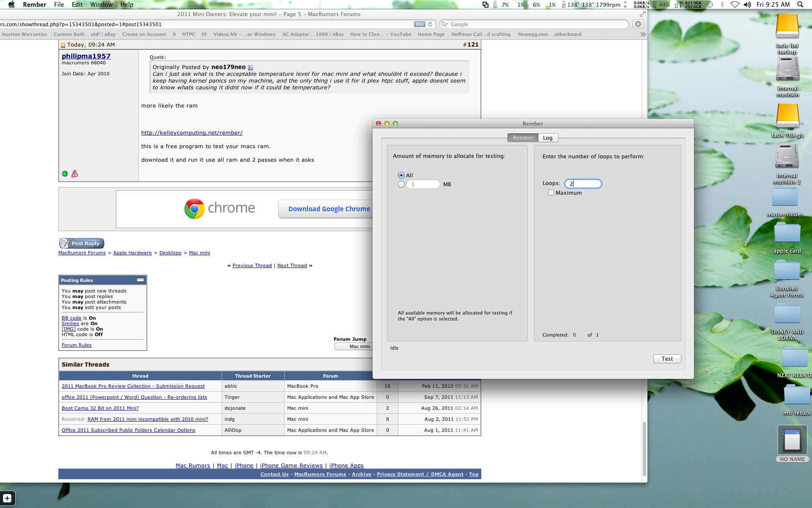Open the downloads arrow icon
The image size is (812, 508).
click(638, 24)
